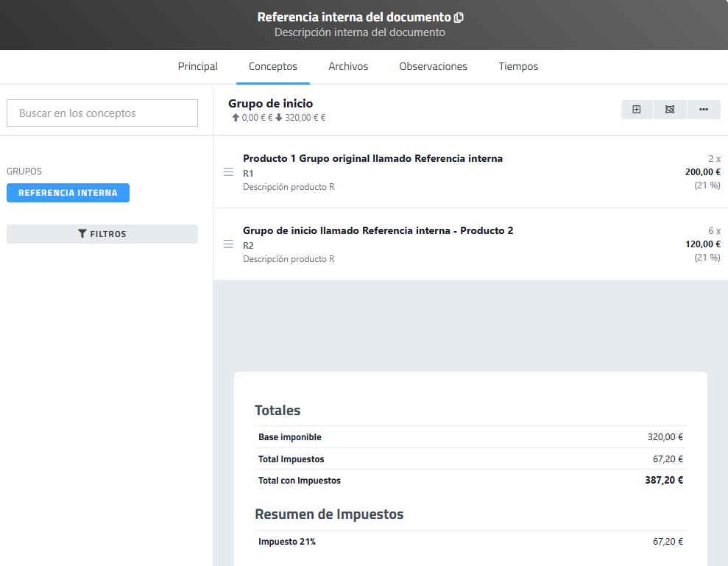Open the Filtros filter panel
This screenshot has width=728, height=566.
tap(102, 234)
